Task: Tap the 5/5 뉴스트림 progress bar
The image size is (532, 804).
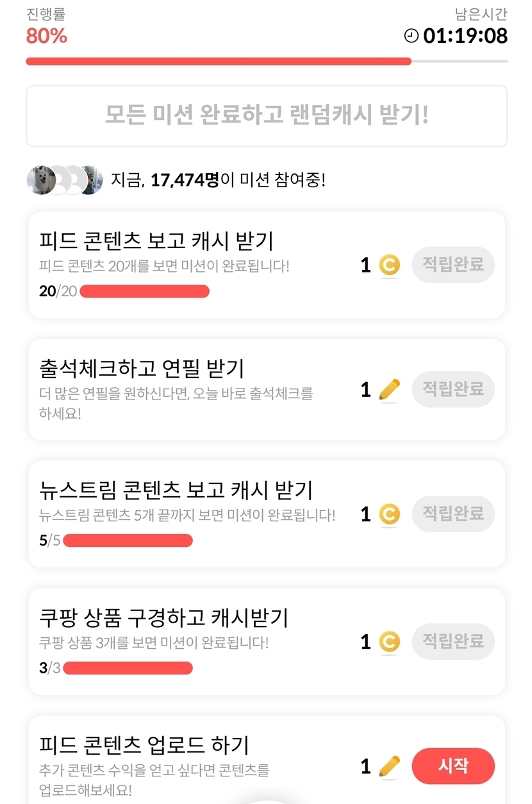Action: (x=128, y=540)
